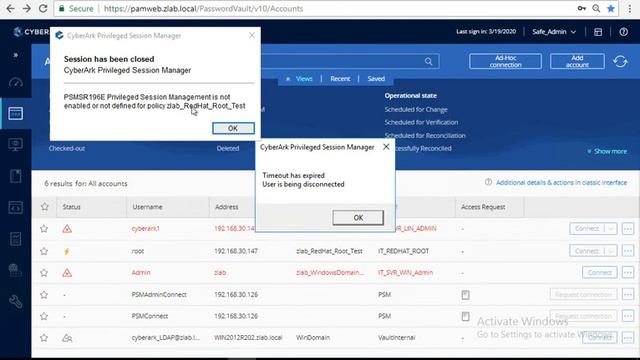Click the browser forward arrow

click(x=27, y=8)
